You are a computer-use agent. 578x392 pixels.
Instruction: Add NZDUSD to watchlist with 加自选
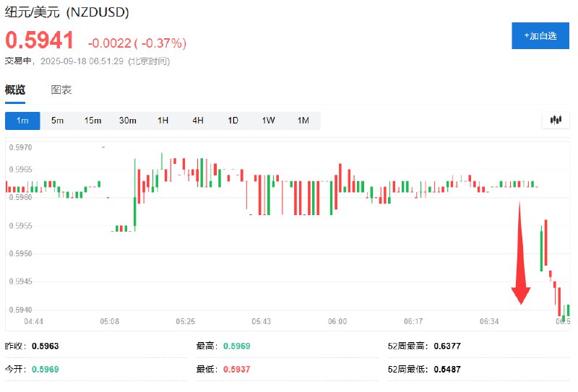(x=540, y=36)
